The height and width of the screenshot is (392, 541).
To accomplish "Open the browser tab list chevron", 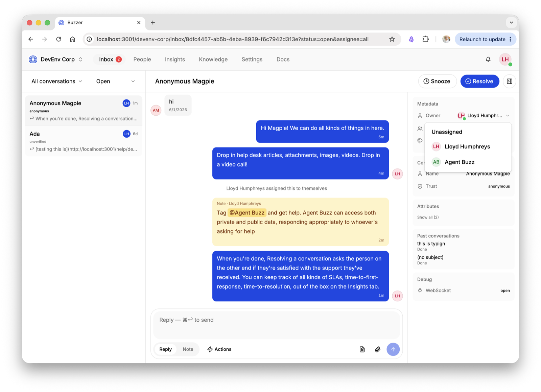I will (x=511, y=22).
